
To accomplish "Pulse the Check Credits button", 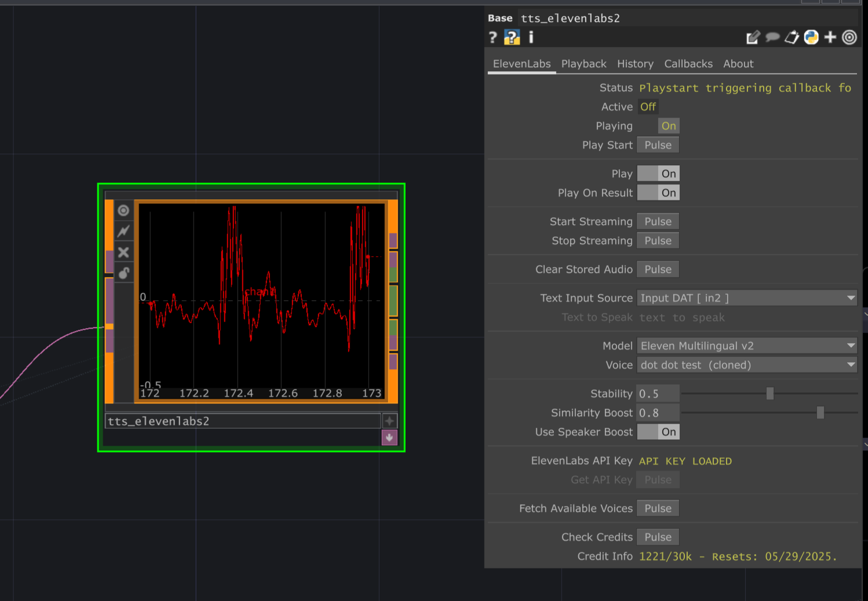I will click(657, 537).
